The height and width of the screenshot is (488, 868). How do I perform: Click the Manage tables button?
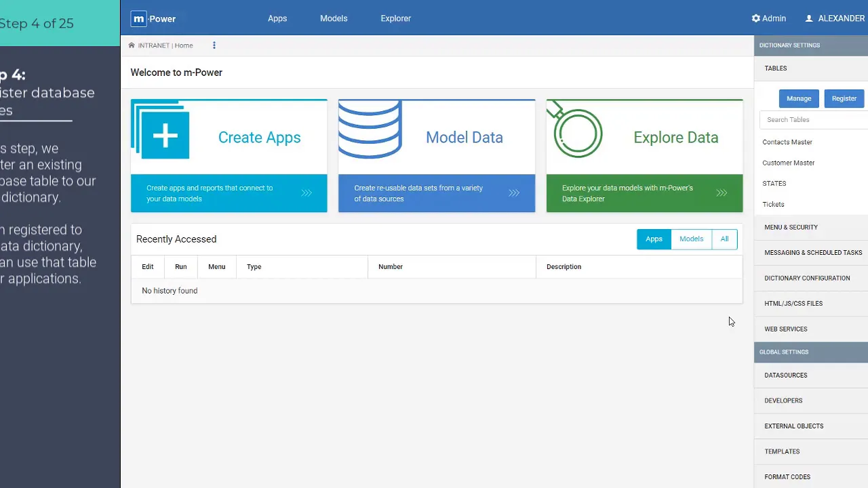799,98
